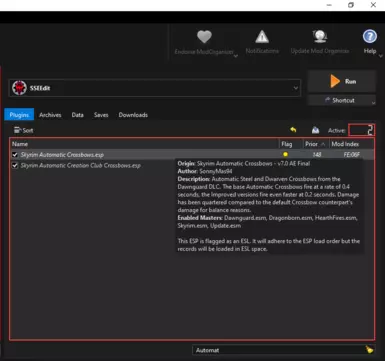Click the create backup icon next to Active
The image size is (385, 361).
tap(315, 130)
